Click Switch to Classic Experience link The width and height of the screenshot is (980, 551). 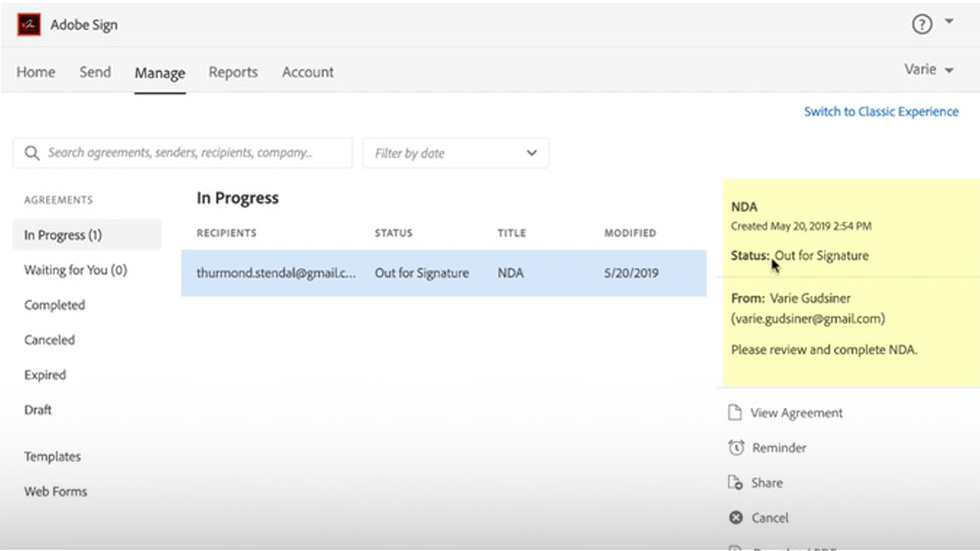coord(881,112)
